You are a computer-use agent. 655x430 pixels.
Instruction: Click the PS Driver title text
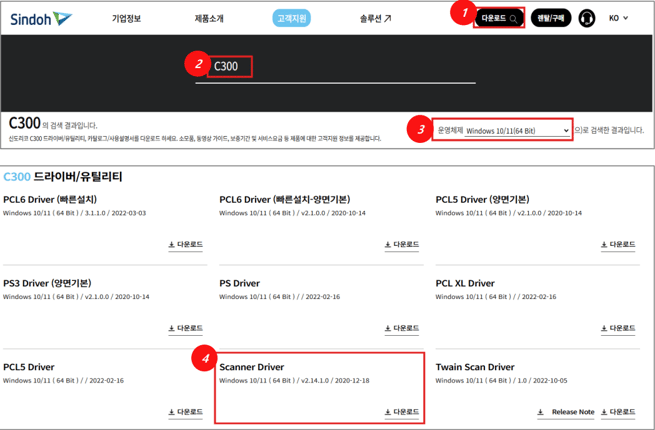(x=239, y=283)
